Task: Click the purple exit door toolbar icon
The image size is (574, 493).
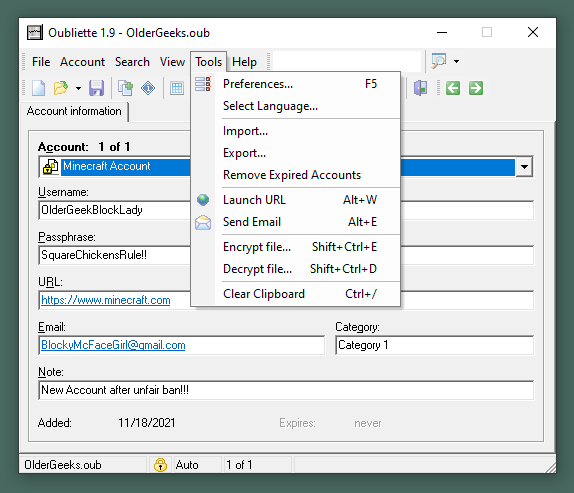Action: click(x=421, y=88)
